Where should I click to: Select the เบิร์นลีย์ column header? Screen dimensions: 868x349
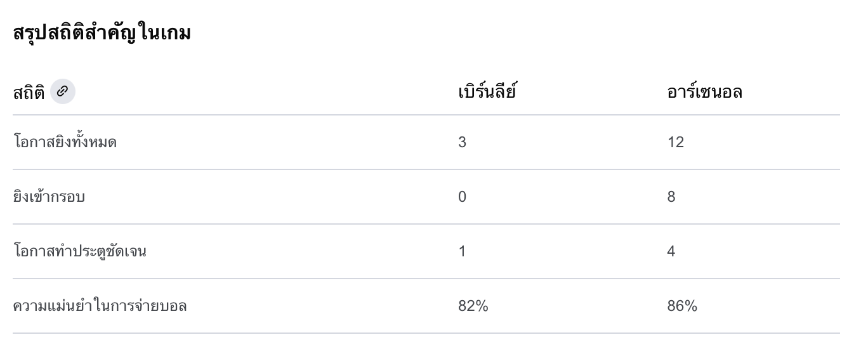(487, 92)
